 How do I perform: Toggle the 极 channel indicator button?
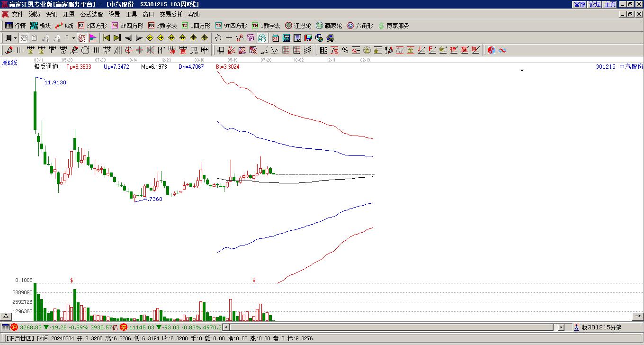pos(82,38)
